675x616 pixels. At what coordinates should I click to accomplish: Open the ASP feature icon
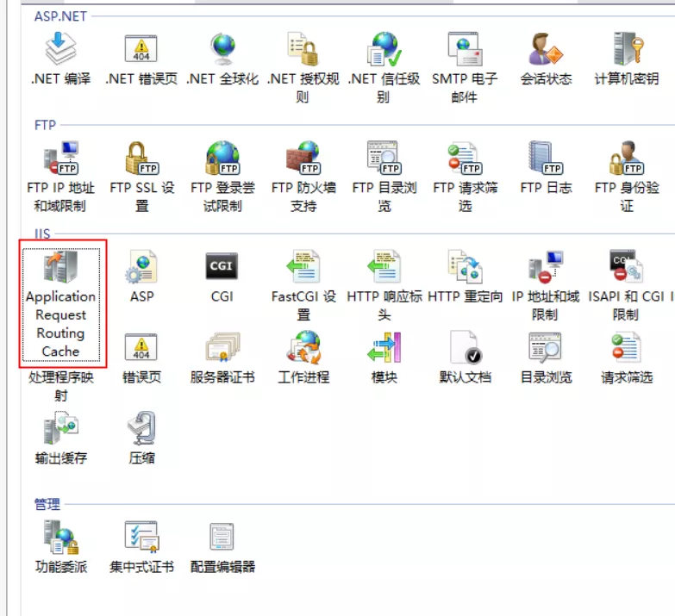coord(141,277)
